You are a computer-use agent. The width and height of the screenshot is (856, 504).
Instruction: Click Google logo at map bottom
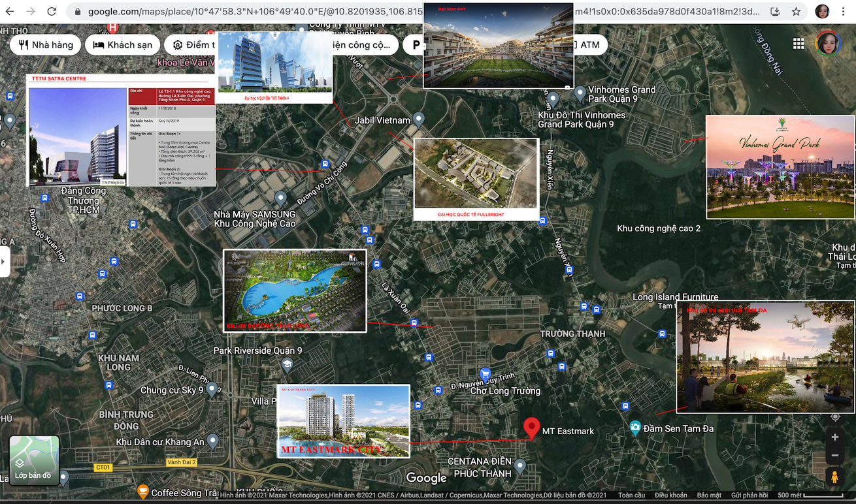tap(426, 478)
